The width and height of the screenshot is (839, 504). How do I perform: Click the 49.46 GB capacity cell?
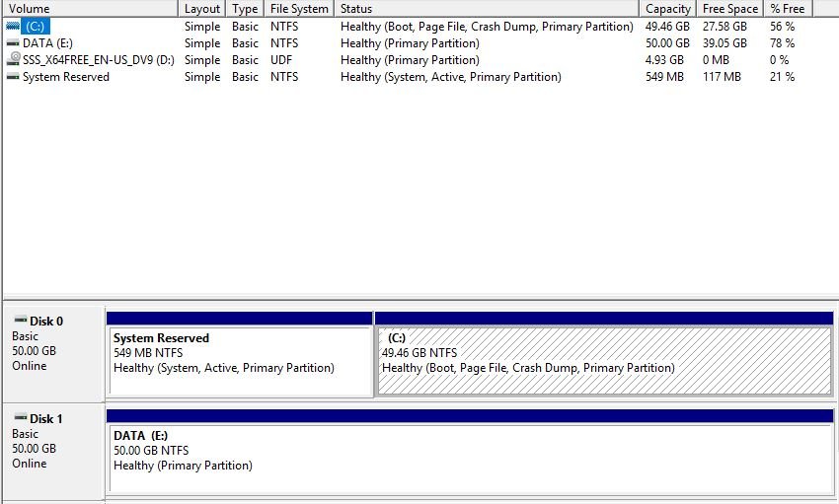pyautogui.click(x=667, y=27)
